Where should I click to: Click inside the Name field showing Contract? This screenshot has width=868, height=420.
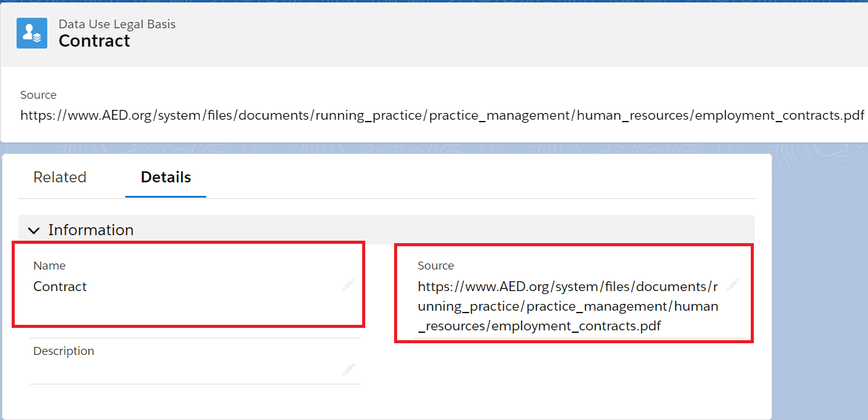pyautogui.click(x=60, y=286)
